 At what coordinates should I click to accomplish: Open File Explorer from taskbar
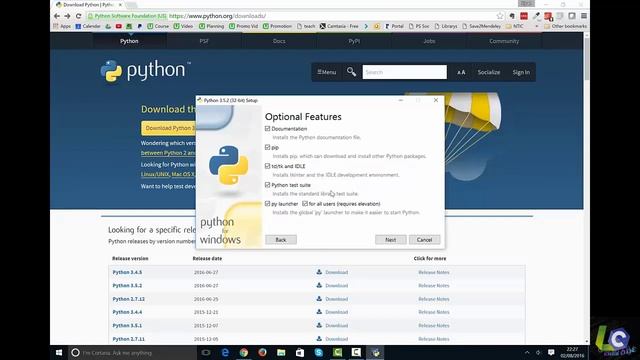[x=281, y=353]
